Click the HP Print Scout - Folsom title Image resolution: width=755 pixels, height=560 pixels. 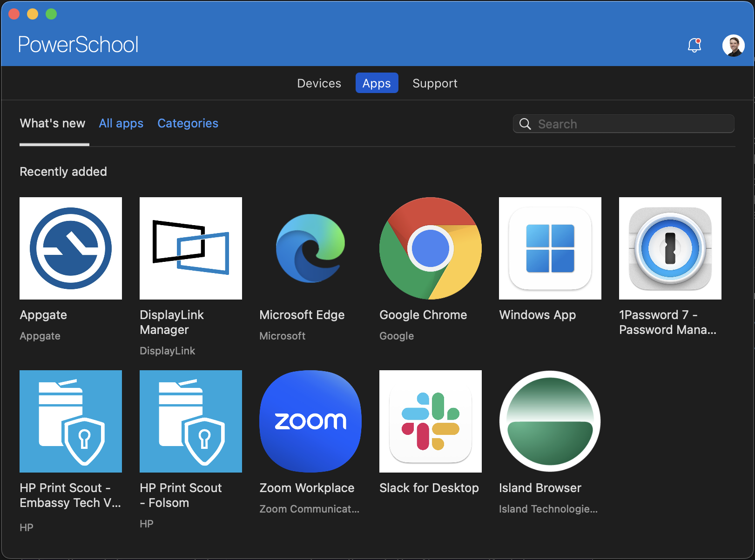pyautogui.click(x=181, y=495)
